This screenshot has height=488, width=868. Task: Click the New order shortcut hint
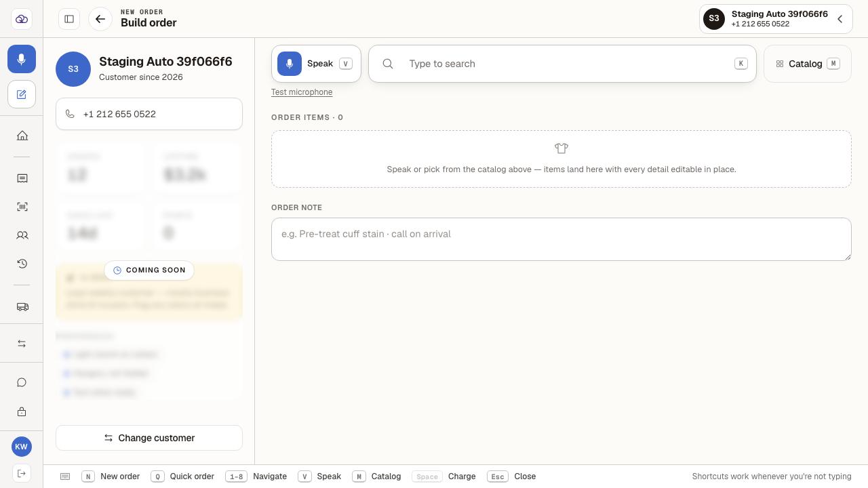pyautogui.click(x=111, y=476)
